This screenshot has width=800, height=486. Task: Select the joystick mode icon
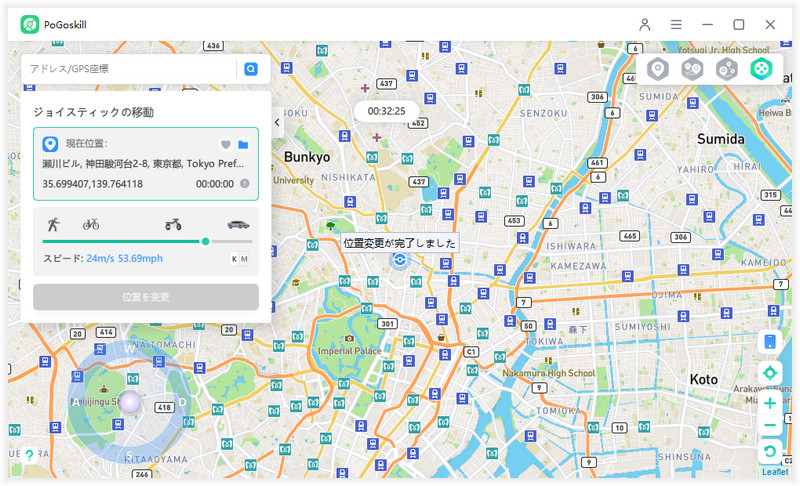point(761,69)
